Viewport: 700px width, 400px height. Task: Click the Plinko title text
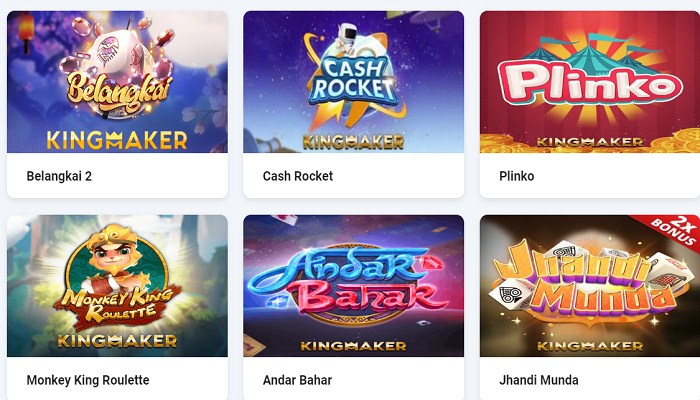517,176
